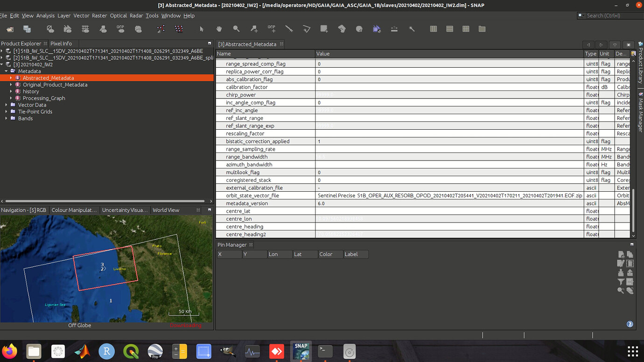Open the Colour Manipulation tab
This screenshot has height=362, width=644.
(74, 210)
